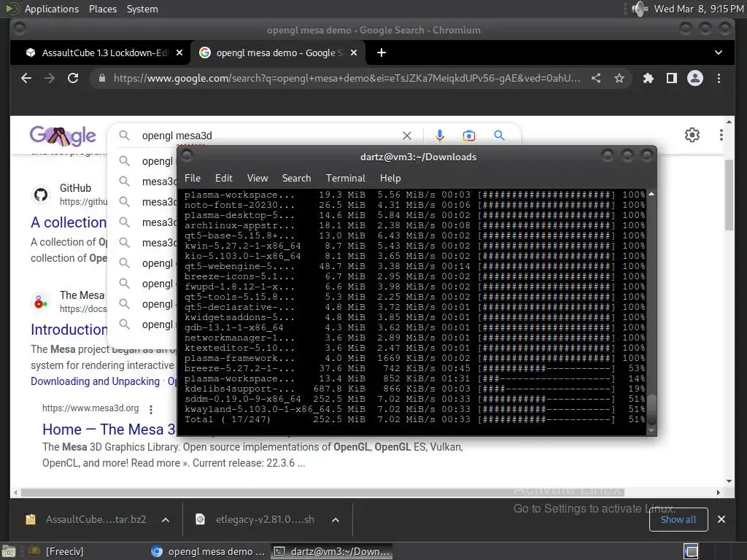Reload the Google search page
This screenshot has width=747, height=560.
click(73, 78)
